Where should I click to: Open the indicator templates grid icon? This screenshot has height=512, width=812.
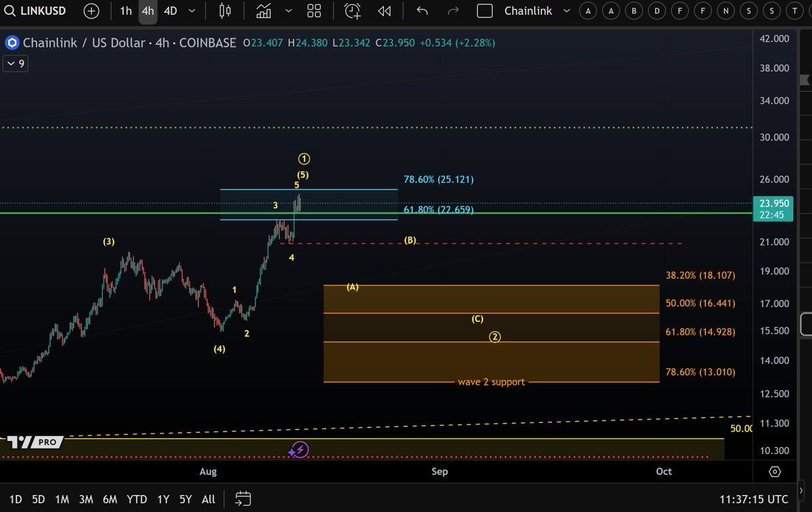click(314, 11)
